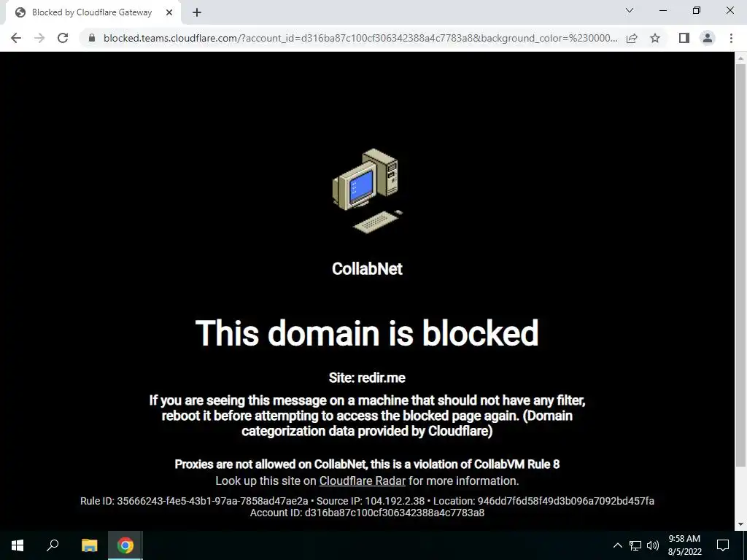
Task: Close the Blocked by Cloudflare Gateway tab
Action: click(x=169, y=13)
